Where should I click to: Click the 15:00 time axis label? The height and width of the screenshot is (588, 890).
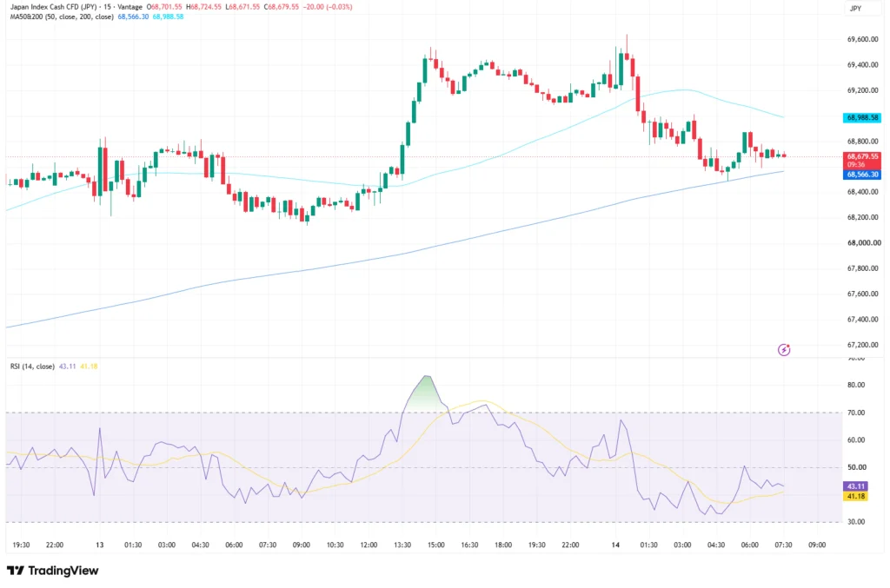(436, 545)
